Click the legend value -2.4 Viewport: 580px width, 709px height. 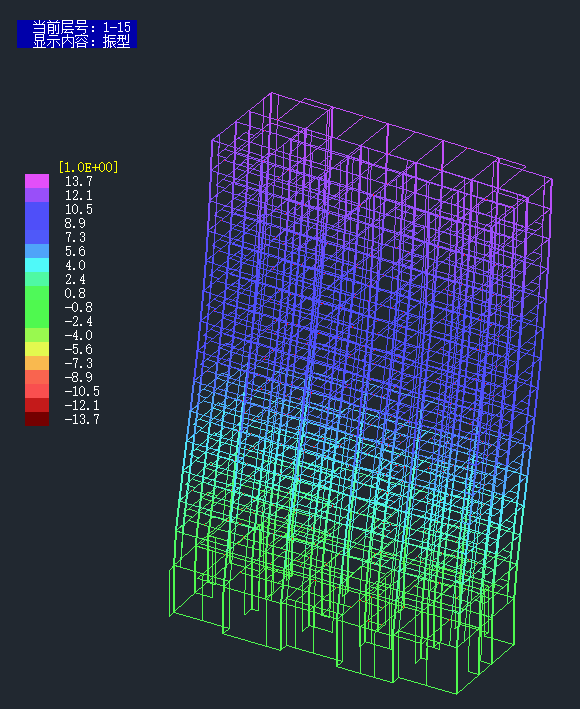[x=79, y=321]
